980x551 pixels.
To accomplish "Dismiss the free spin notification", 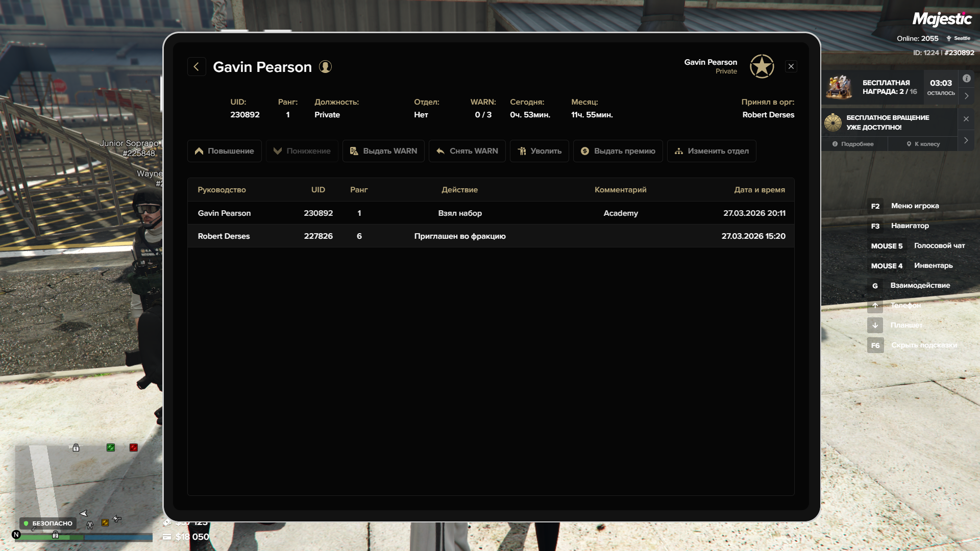I will (966, 119).
